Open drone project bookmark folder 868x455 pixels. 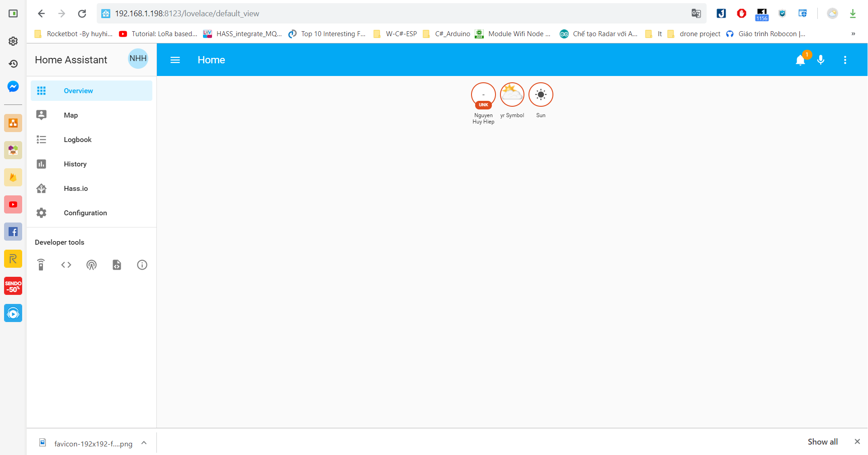coord(694,34)
